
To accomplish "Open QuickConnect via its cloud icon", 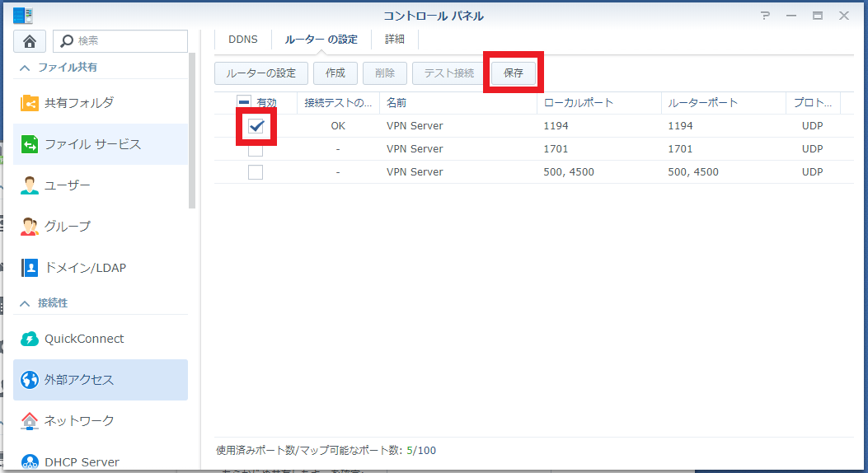I will (30, 339).
